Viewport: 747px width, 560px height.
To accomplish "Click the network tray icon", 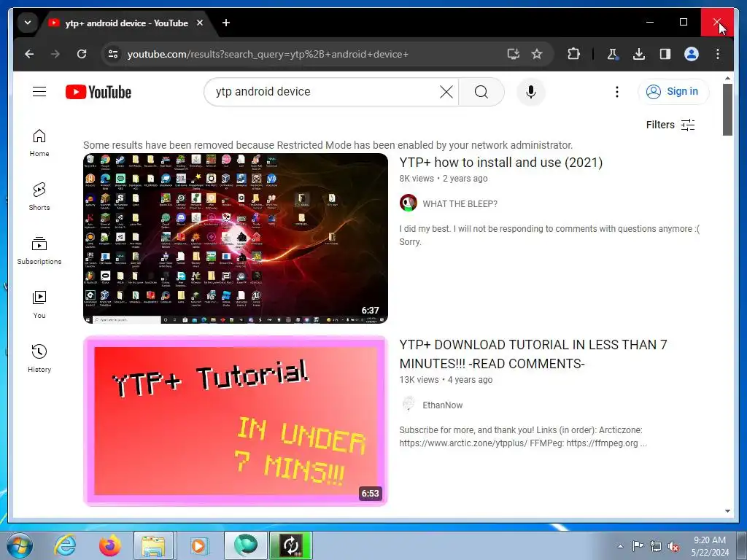I will 656,546.
